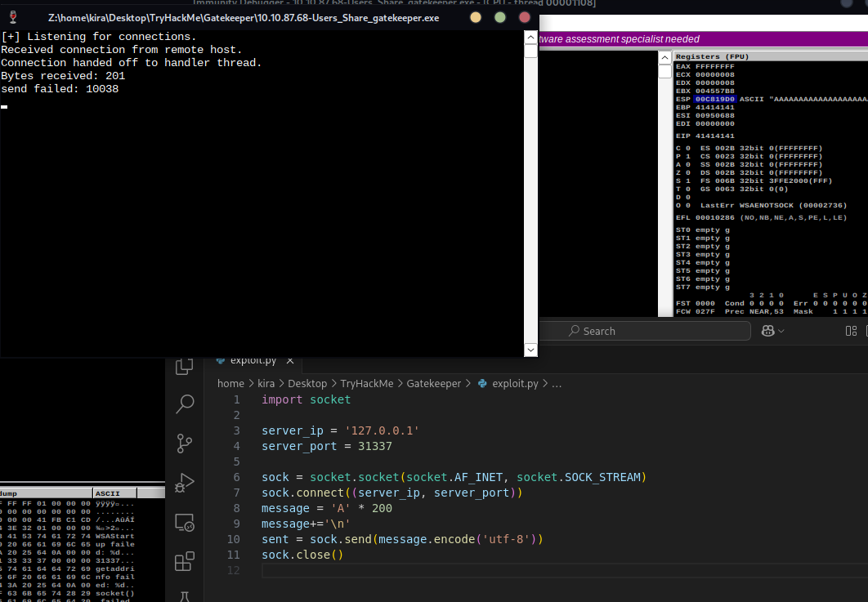Image resolution: width=868 pixels, height=602 pixels.
Task: Click 'send failed: 10038' in the console
Action: 60,89
